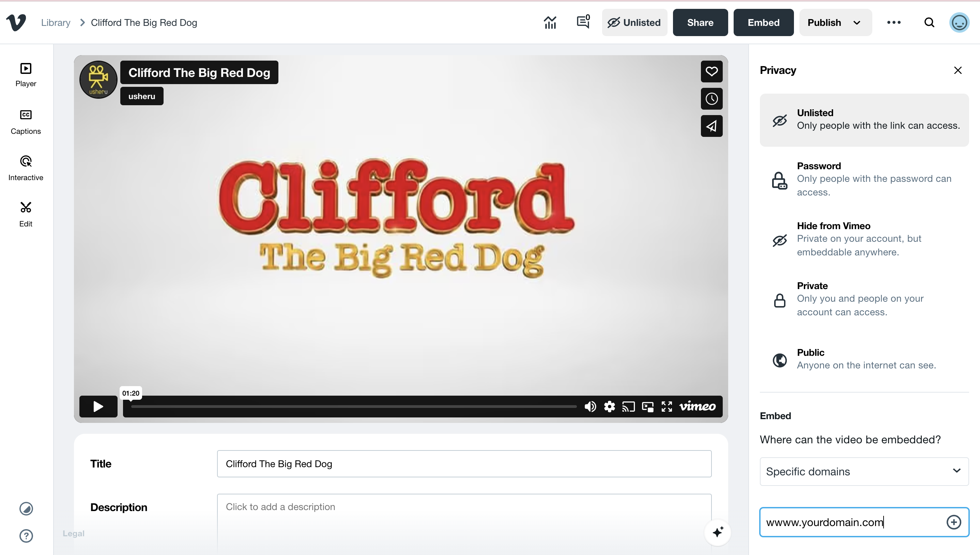Go to the Vimeo home logo
The height and width of the screenshot is (555, 980).
(16, 22)
